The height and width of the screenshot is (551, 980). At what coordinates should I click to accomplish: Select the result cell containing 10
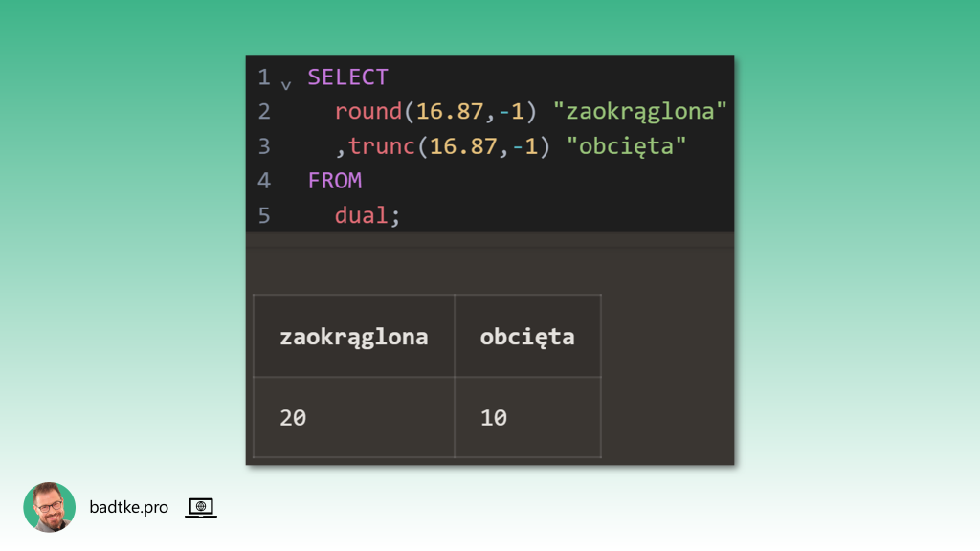click(x=527, y=418)
